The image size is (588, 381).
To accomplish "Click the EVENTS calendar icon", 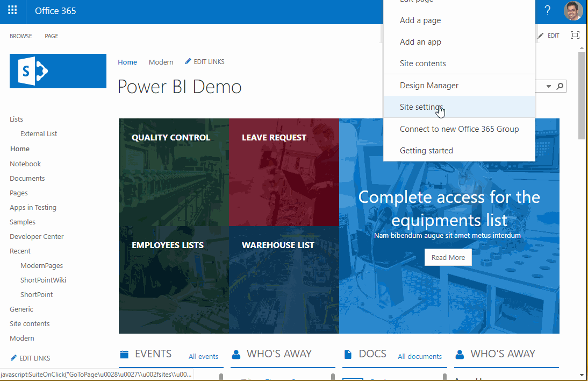I will tap(124, 354).
